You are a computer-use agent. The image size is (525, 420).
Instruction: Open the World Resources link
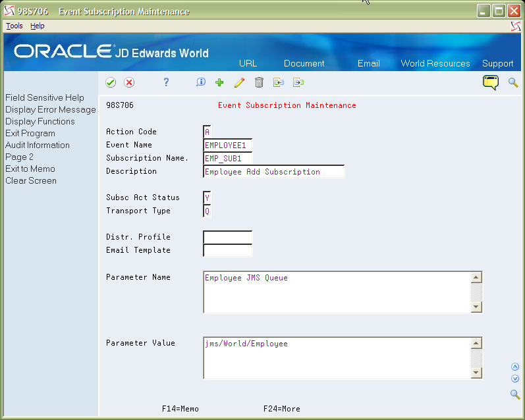(435, 63)
